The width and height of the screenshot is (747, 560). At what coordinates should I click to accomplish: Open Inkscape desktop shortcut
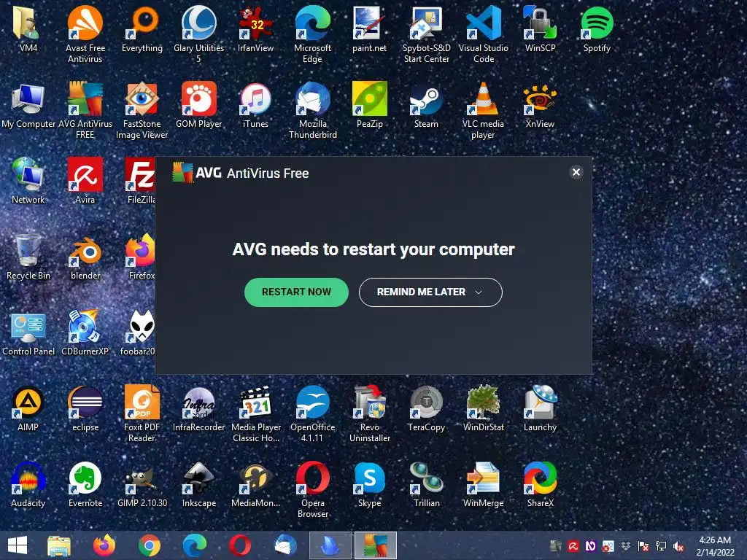click(x=198, y=484)
